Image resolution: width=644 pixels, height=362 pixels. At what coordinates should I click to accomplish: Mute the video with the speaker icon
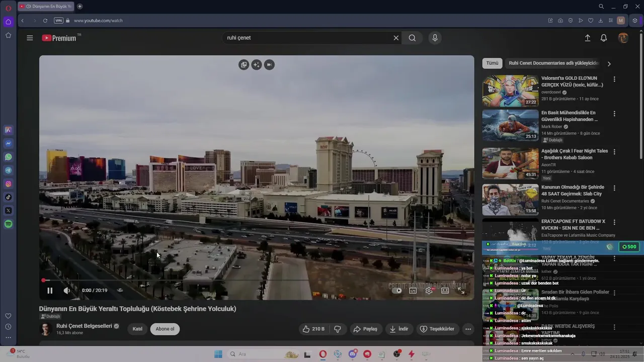point(66,290)
